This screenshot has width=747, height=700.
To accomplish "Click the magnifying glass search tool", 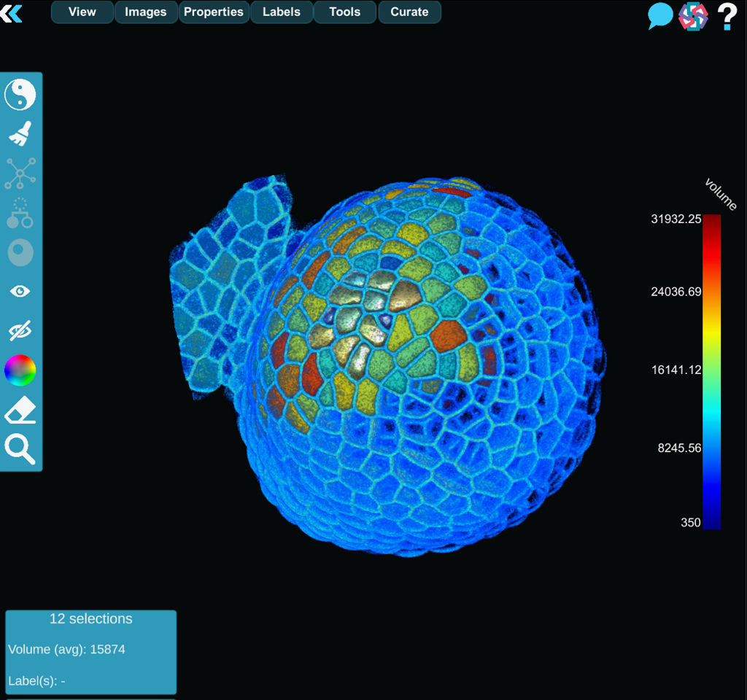I will pyautogui.click(x=20, y=448).
